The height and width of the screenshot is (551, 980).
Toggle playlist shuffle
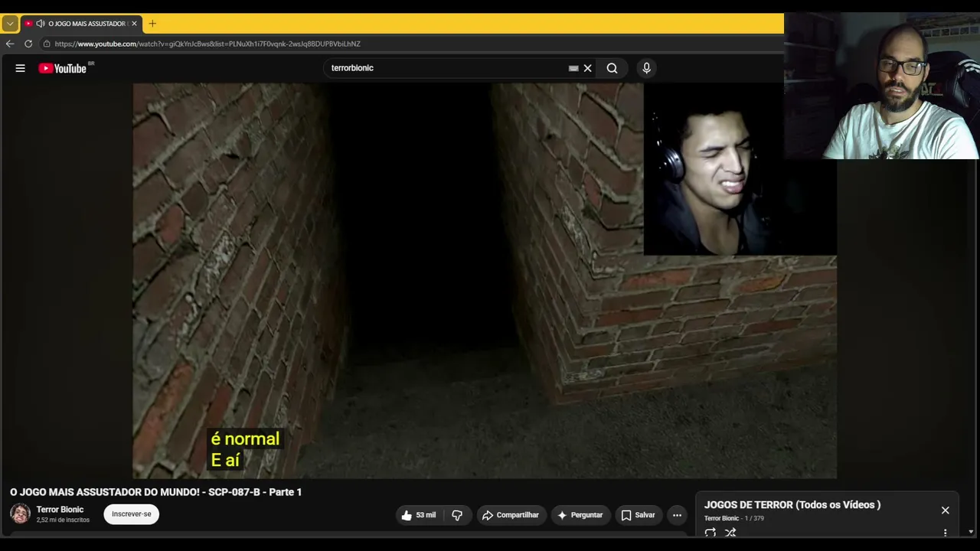pos(730,533)
